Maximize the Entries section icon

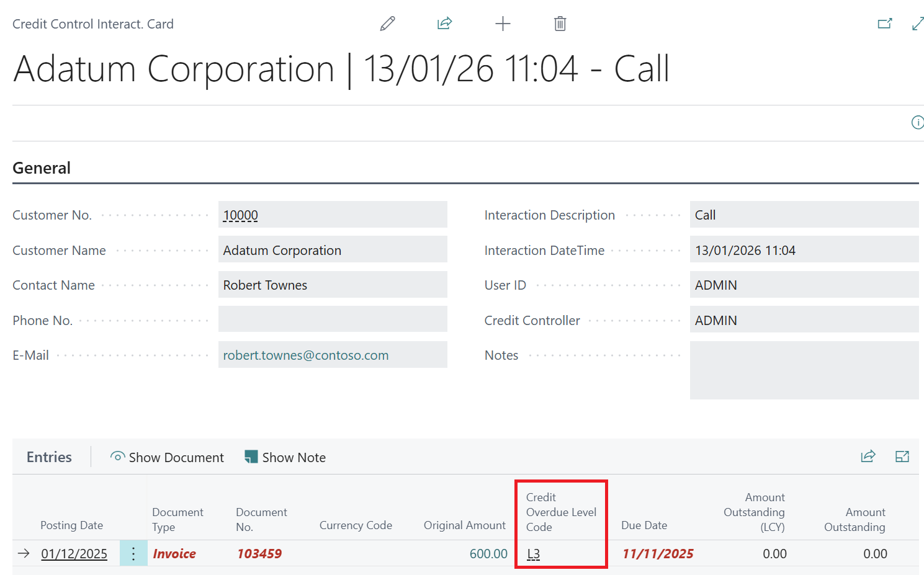click(902, 457)
